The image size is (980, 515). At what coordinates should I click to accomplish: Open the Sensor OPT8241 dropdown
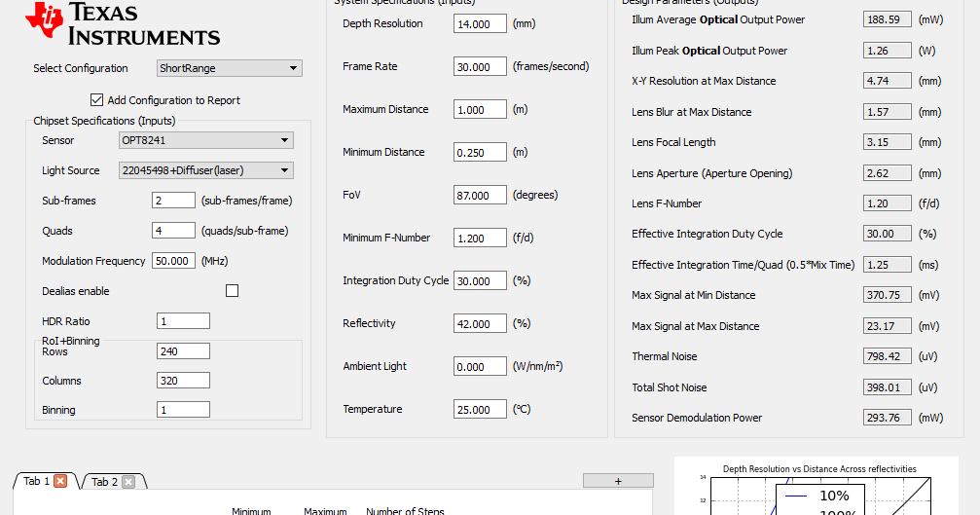coord(206,140)
